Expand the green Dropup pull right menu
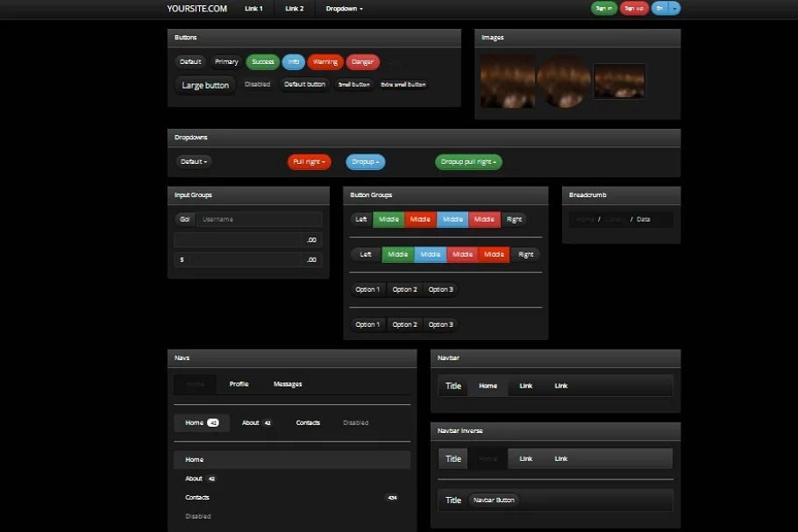The image size is (798, 532). coord(468,162)
